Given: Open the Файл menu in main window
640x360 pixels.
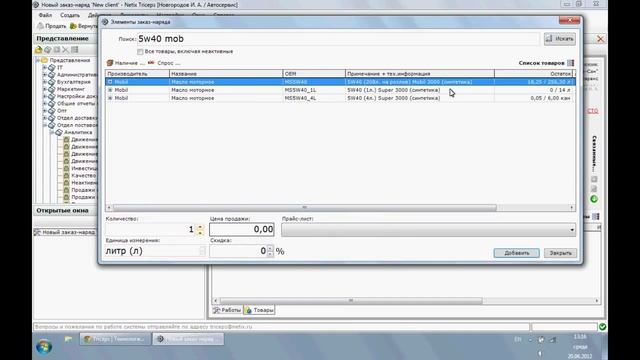Looking at the screenshot, I should (x=45, y=15).
